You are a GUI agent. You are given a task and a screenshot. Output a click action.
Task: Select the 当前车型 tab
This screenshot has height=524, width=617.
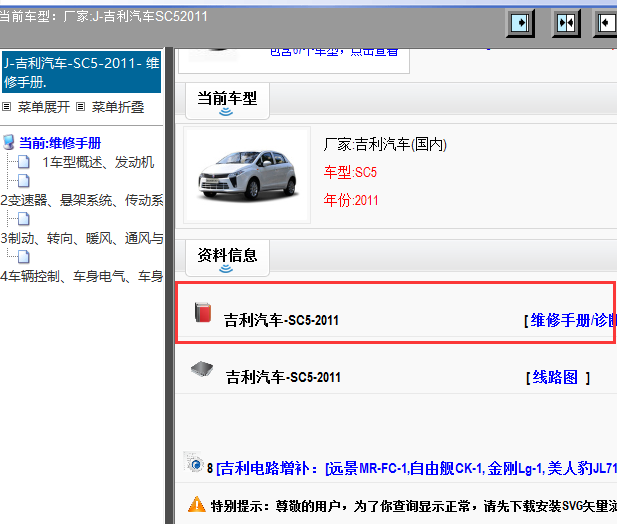pos(227,101)
